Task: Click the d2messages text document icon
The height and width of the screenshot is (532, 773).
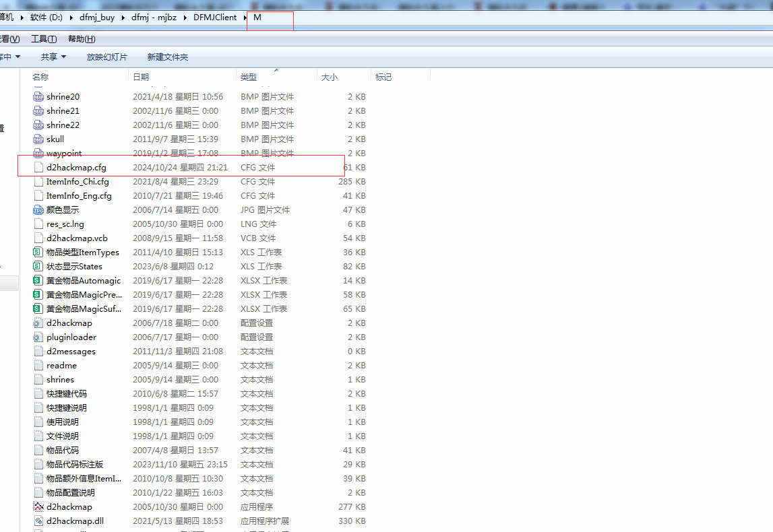Action: coord(38,352)
